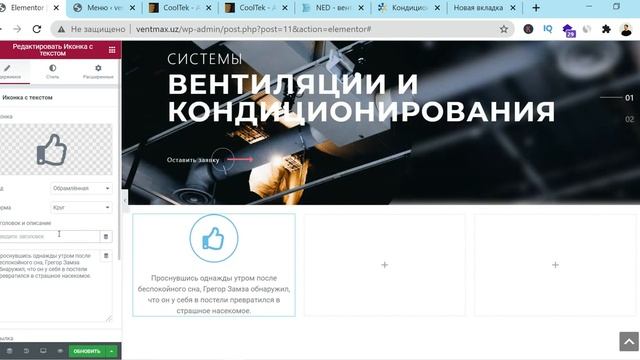Open responsive mode icon in the panel footer
Image resolution: width=640 pixels, height=360 pixels.
(x=43, y=351)
